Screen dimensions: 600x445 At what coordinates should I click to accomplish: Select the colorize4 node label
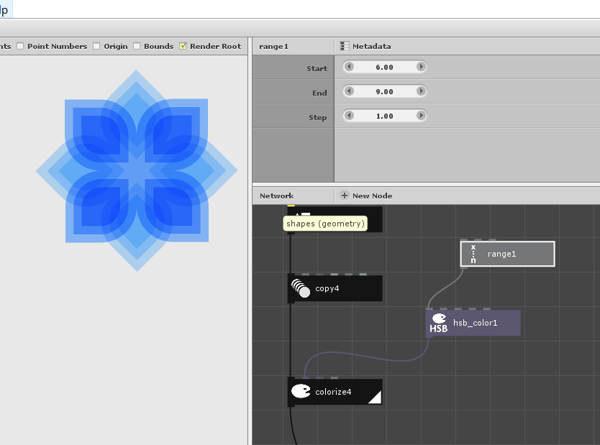(x=333, y=392)
